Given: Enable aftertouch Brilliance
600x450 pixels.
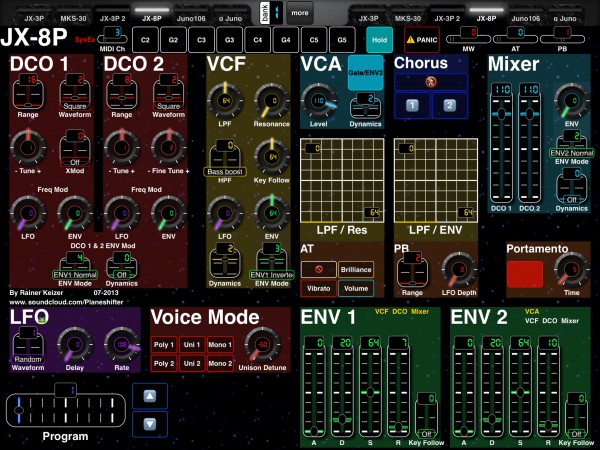Looking at the screenshot, I should pos(356,269).
